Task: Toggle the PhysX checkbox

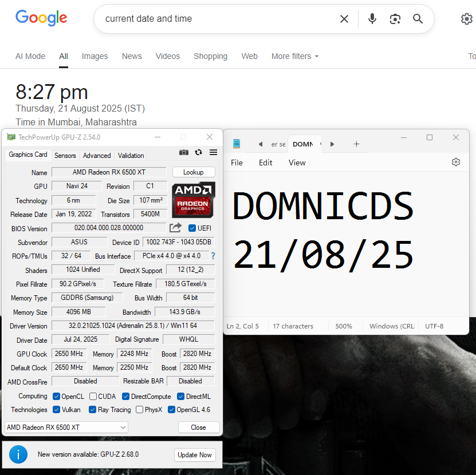Action: (139, 410)
